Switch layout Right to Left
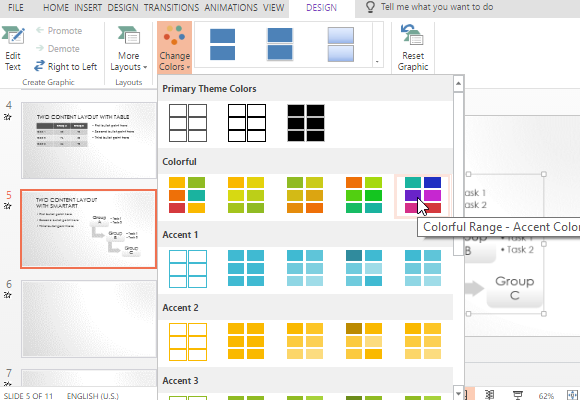The height and width of the screenshot is (400, 580). 65,67
